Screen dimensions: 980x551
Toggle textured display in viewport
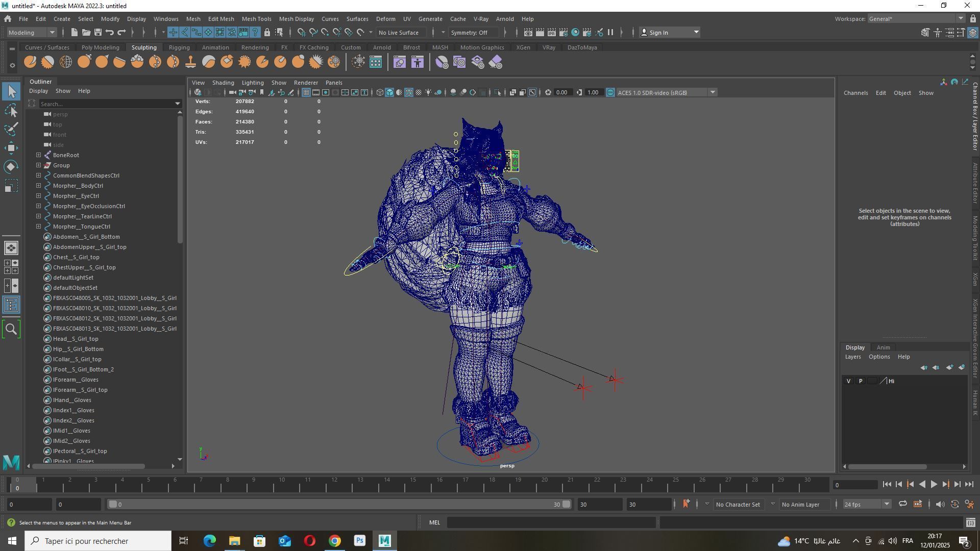tap(419, 92)
